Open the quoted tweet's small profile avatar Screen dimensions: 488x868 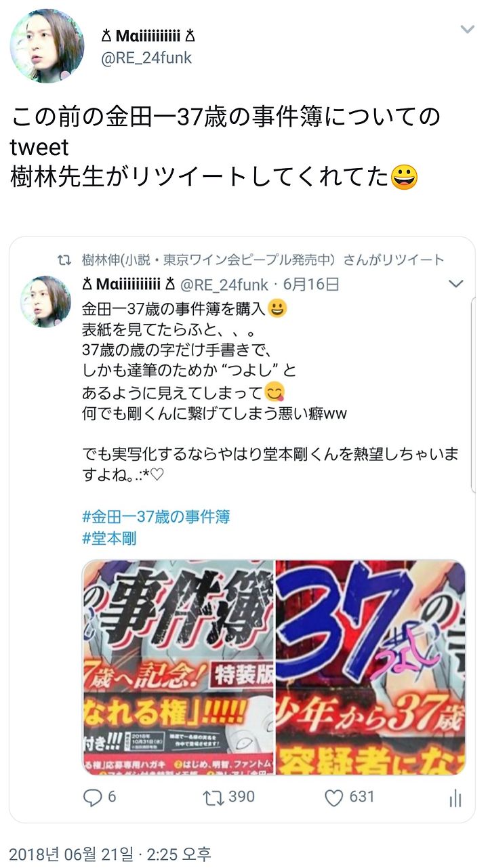tap(46, 302)
